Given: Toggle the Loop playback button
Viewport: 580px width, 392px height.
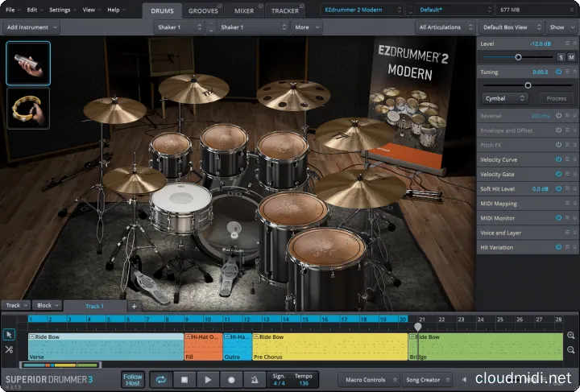Looking at the screenshot, I should (160, 379).
